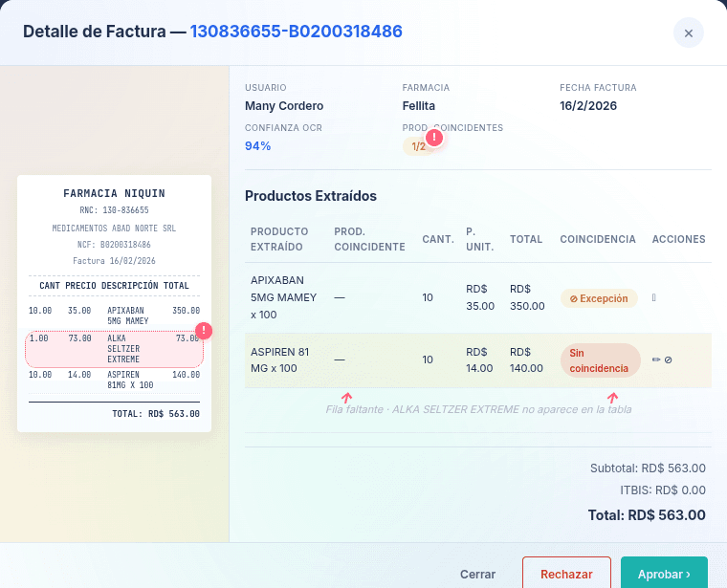Click the CANT. column header
The height and width of the screenshot is (588, 727).
[438, 239]
